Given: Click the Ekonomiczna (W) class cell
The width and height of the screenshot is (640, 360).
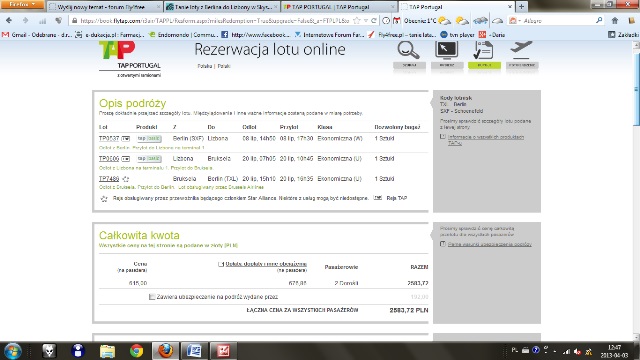Looking at the screenshot, I should [x=340, y=138].
